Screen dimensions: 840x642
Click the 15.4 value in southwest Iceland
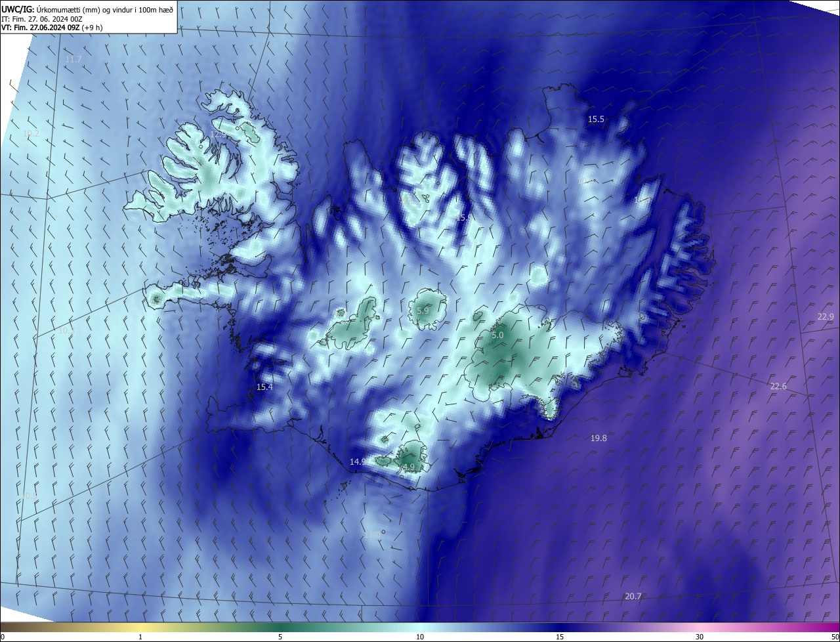pos(264,387)
